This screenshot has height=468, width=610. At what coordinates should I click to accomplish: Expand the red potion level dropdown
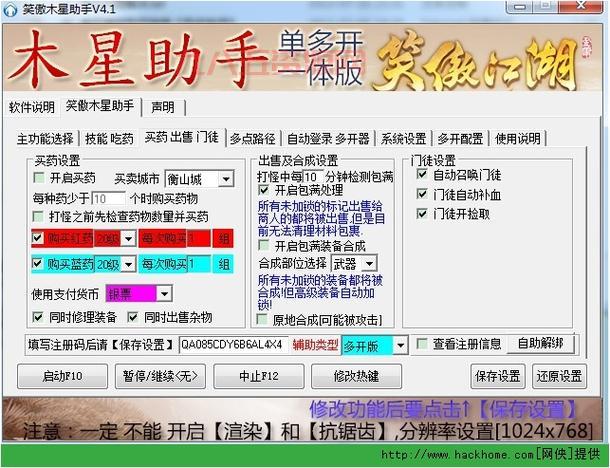tap(128, 238)
